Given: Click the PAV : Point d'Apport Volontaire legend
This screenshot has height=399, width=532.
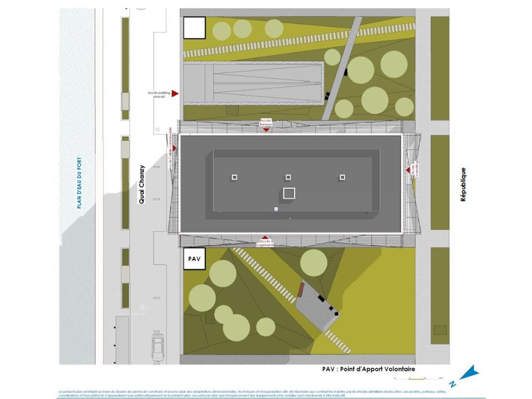Looking at the screenshot, I should click(368, 369).
